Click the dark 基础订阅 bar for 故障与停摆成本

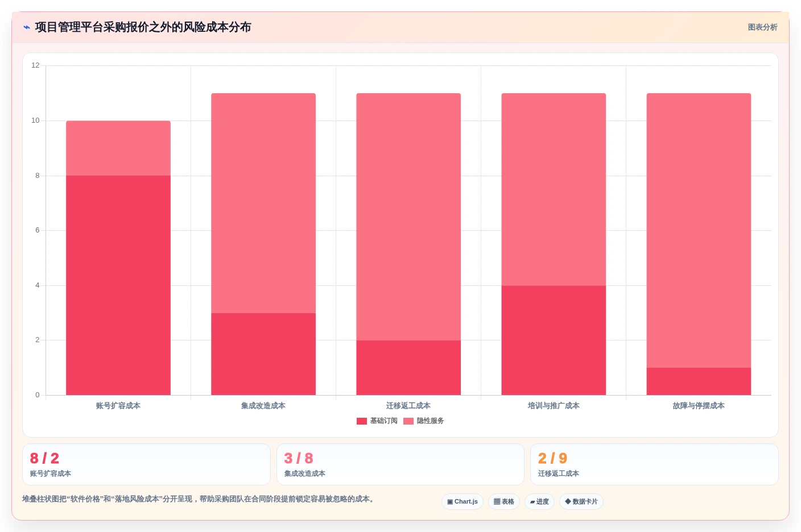pyautogui.click(x=699, y=381)
